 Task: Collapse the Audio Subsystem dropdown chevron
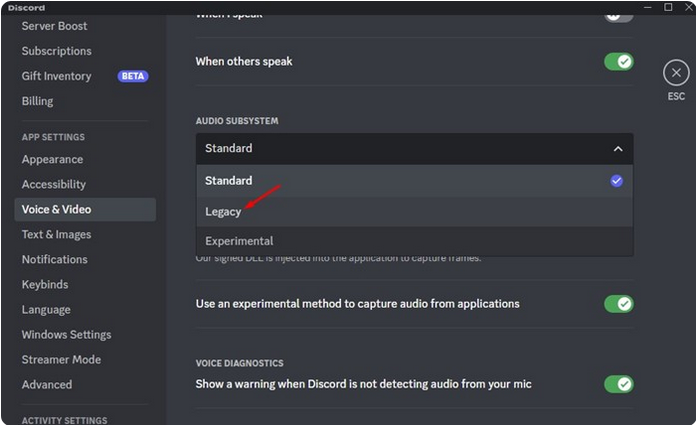[x=617, y=149]
